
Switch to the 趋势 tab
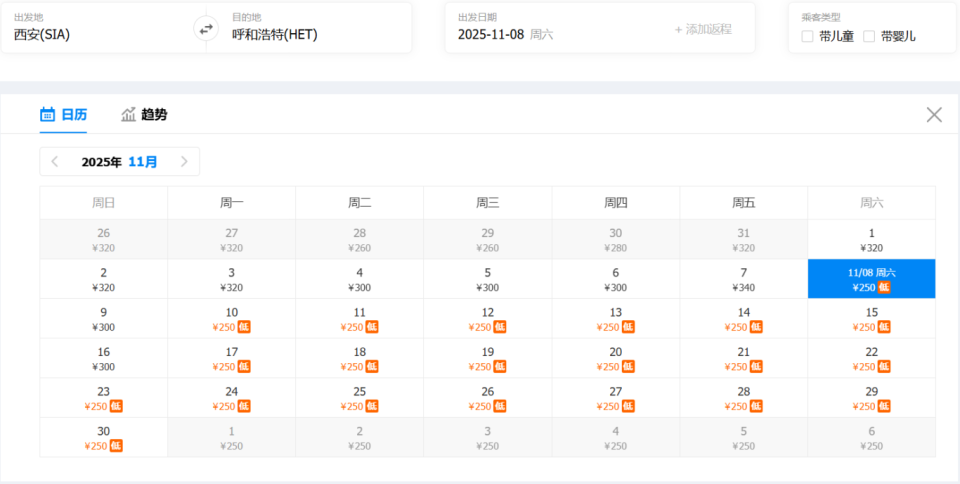click(153, 114)
